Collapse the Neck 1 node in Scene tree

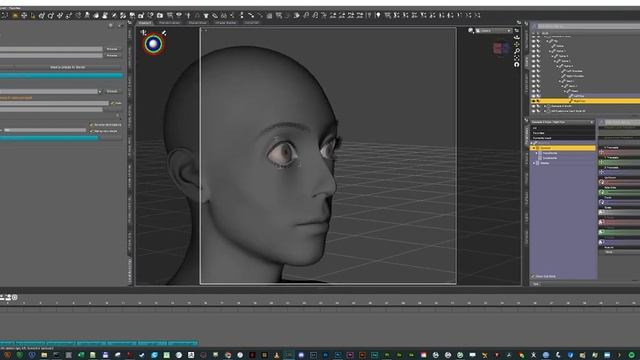pyautogui.click(x=560, y=81)
